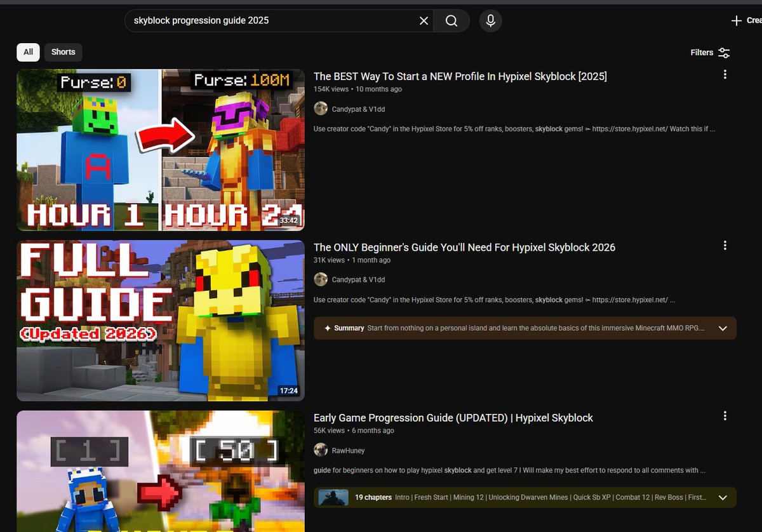
Task: Click '56K views • 6 months ago' text
Action: 354,430
